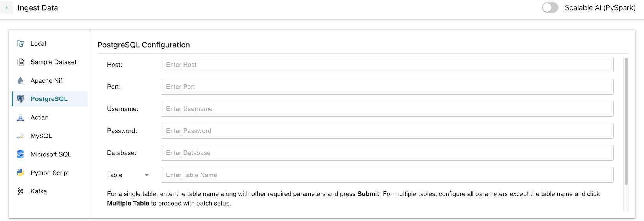644x221 pixels.
Task: Open the Kafka source icon
Action: click(x=20, y=191)
